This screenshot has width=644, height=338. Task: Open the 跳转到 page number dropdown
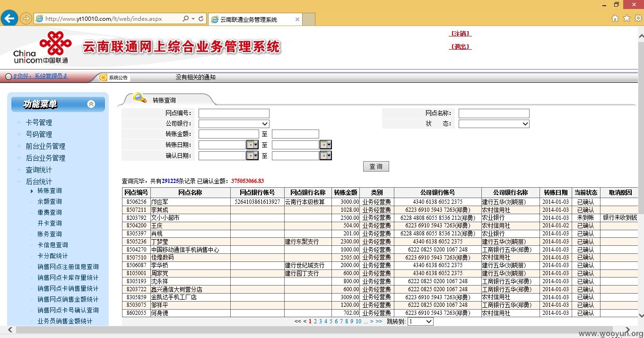tap(420, 321)
